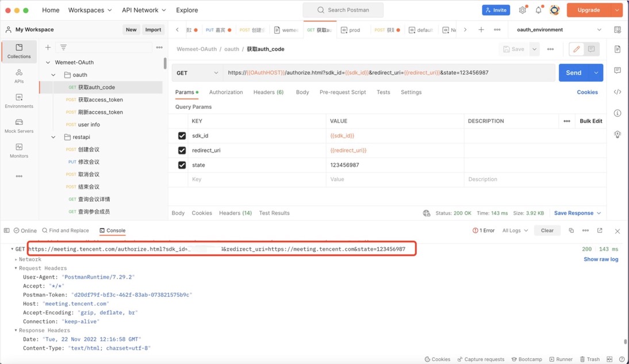Click the Import button
Image resolution: width=629 pixels, height=364 pixels.
(153, 30)
